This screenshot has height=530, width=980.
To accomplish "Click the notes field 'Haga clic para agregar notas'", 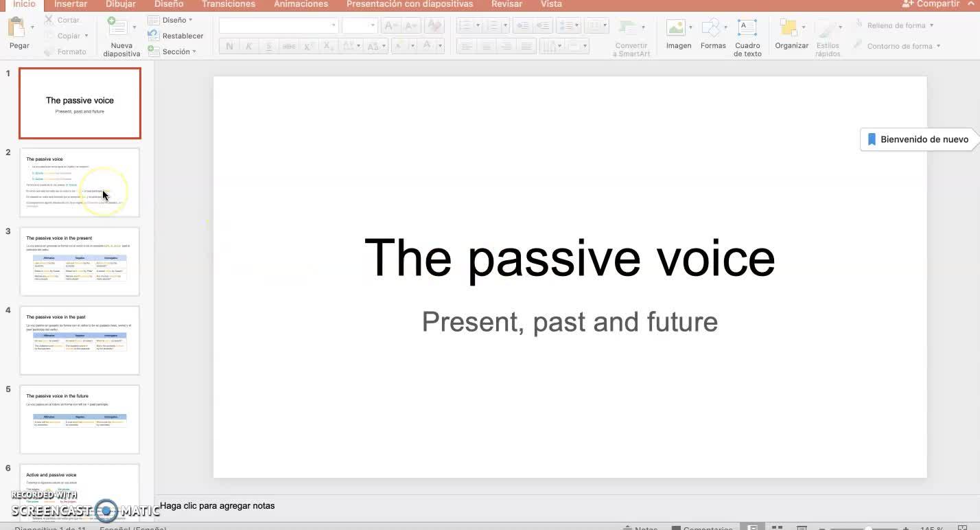I will (x=218, y=506).
